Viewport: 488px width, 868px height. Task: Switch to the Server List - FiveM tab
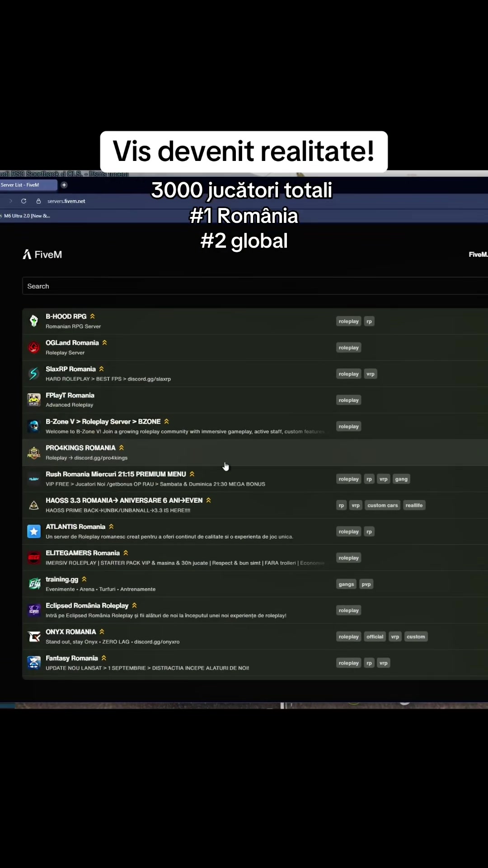[28, 185]
